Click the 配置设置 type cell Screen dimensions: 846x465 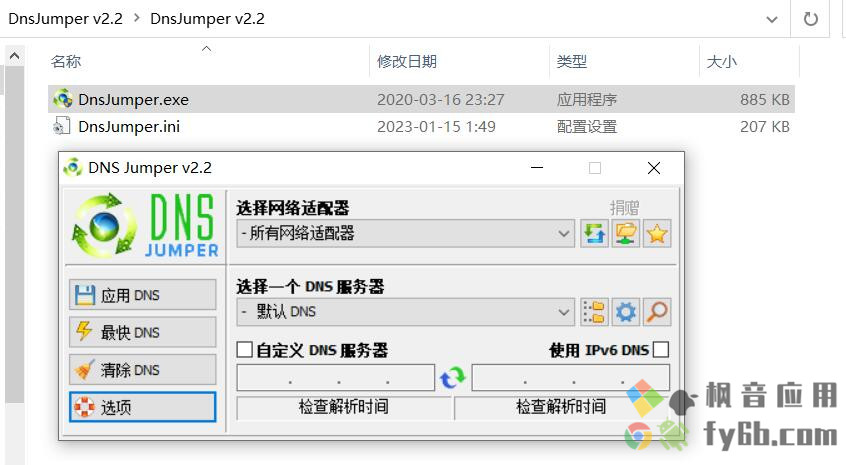586,126
